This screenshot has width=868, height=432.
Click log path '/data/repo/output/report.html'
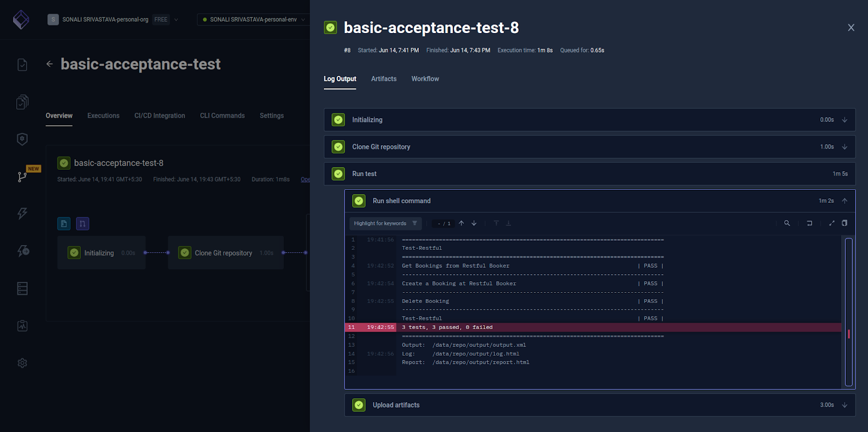click(x=481, y=363)
